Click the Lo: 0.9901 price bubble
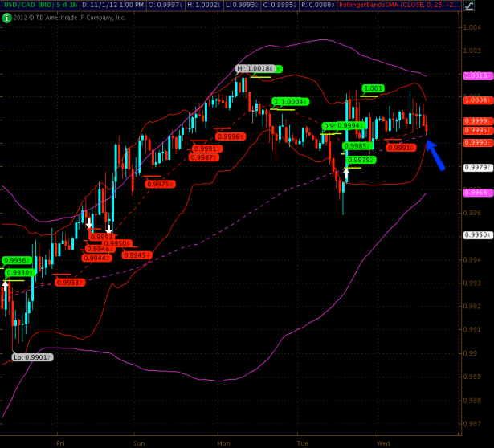 pyautogui.click(x=33, y=357)
